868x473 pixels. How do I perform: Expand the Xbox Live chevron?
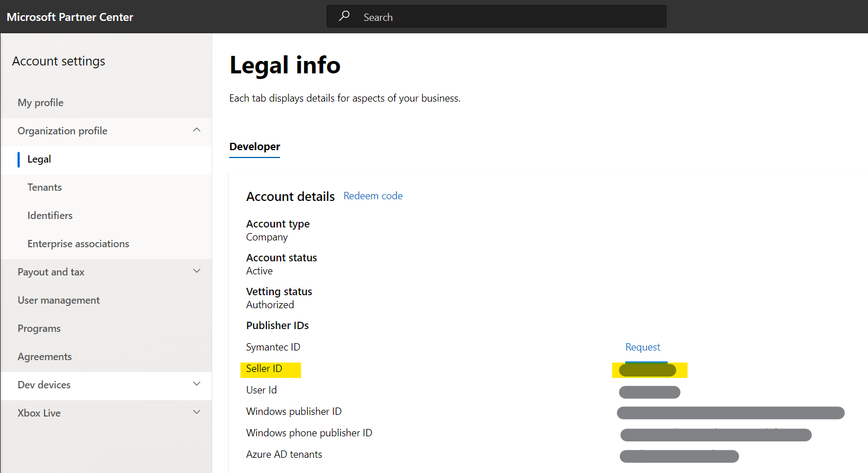pyautogui.click(x=196, y=412)
